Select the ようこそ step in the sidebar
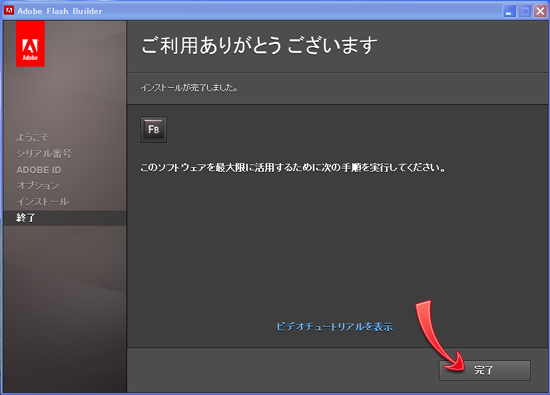Screen dimensions: 550x395 [32, 137]
